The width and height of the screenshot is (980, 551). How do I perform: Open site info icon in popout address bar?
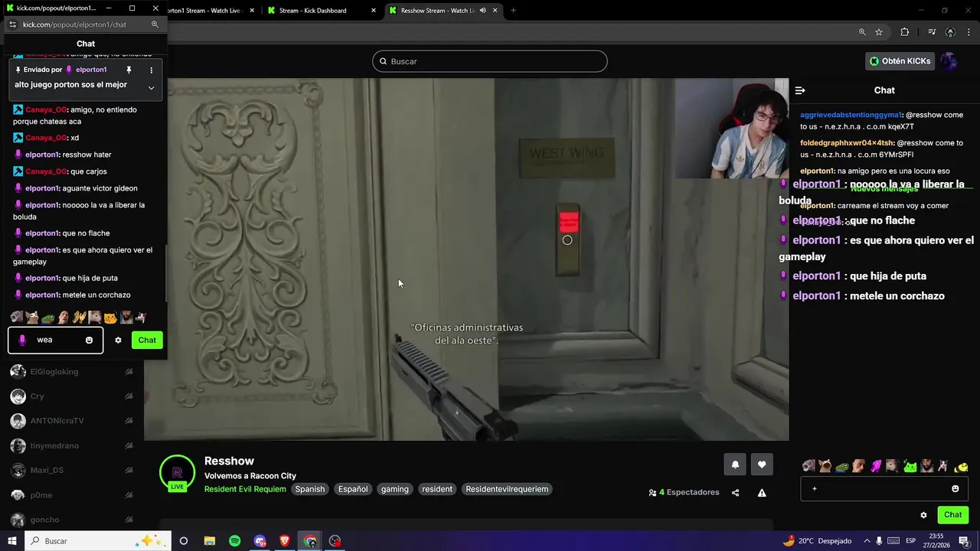point(12,24)
